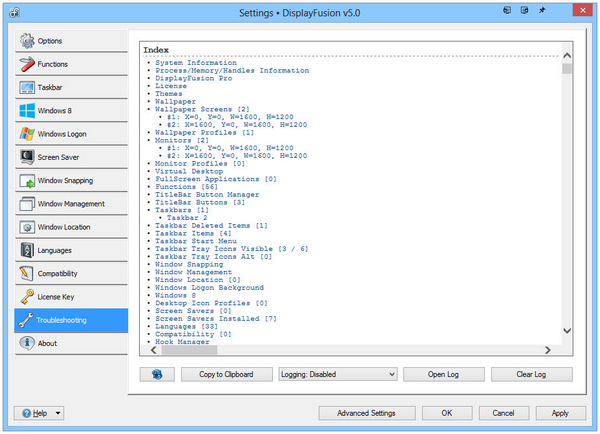Image resolution: width=600 pixels, height=434 pixels.
Task: Click the Taskbar Start Menu link
Action: coord(196,241)
